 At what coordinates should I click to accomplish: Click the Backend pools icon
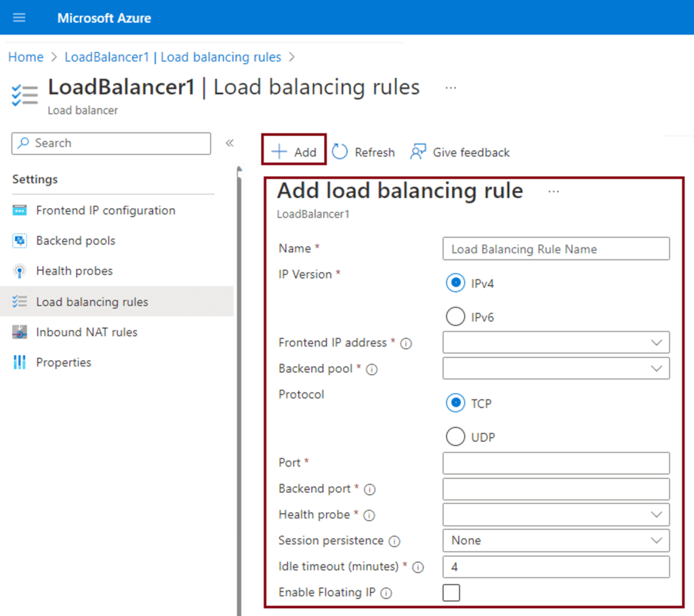[20, 241]
